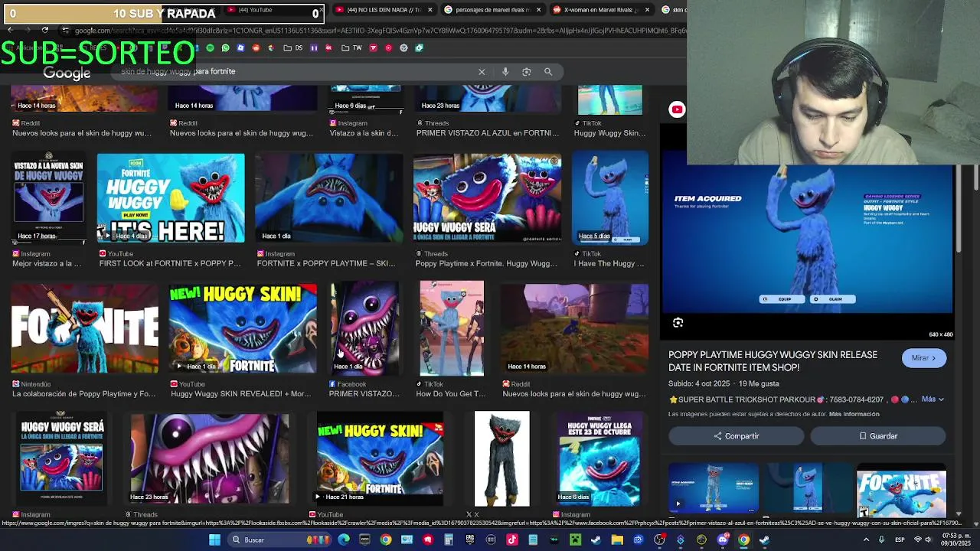Viewport: 980px width, 551px height.
Task: Click the browser address bar URL
Action: 381,31
